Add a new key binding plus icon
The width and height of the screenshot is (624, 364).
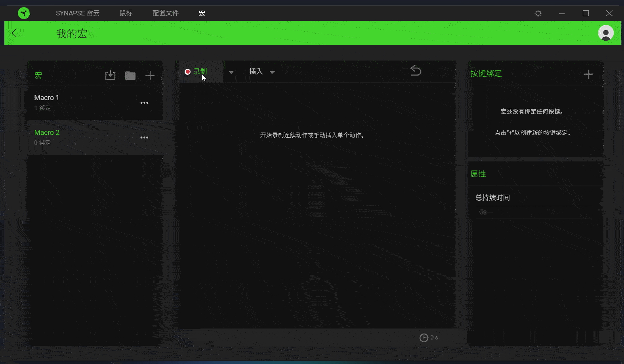(x=588, y=74)
